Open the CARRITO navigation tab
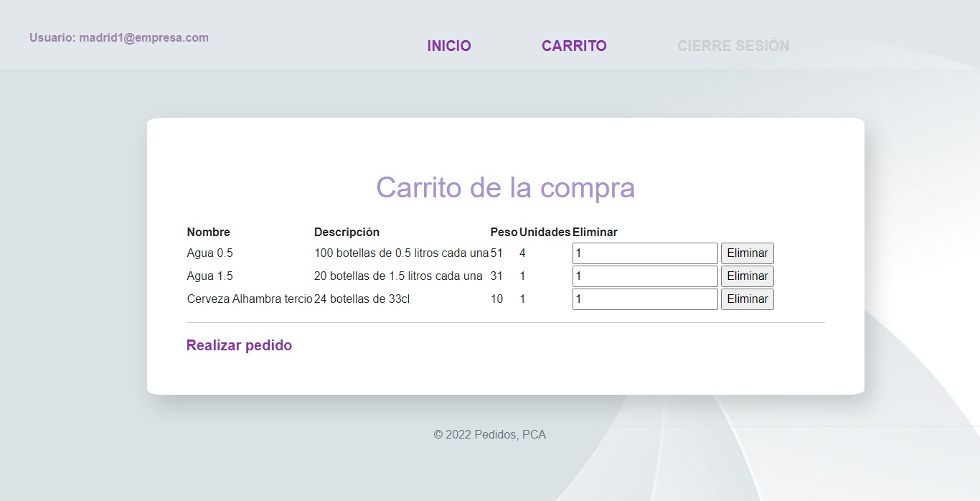980x501 pixels. pos(574,45)
